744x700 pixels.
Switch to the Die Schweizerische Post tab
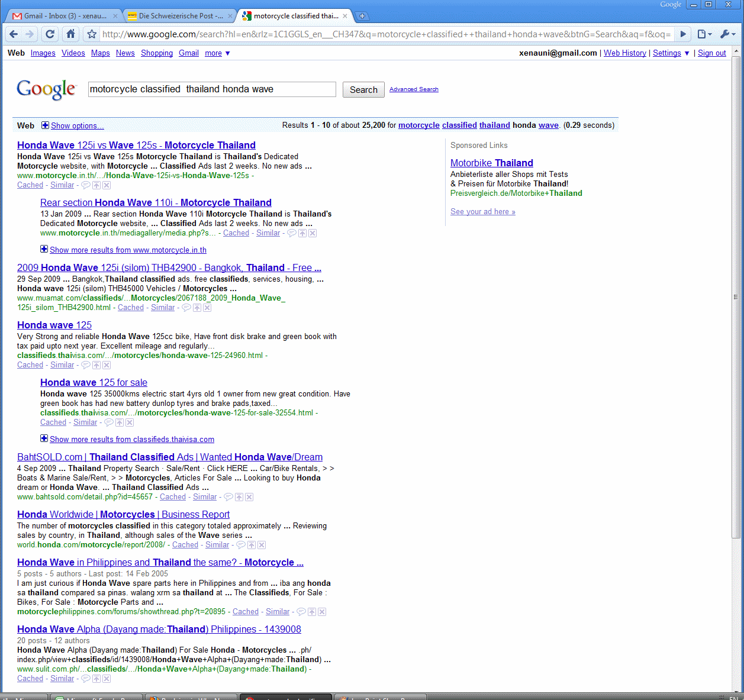pos(180,16)
